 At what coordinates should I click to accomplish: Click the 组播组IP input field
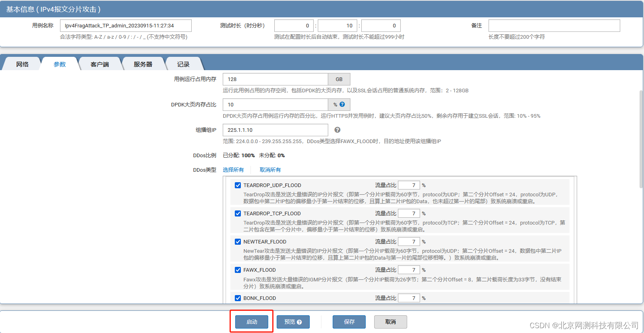coord(275,130)
